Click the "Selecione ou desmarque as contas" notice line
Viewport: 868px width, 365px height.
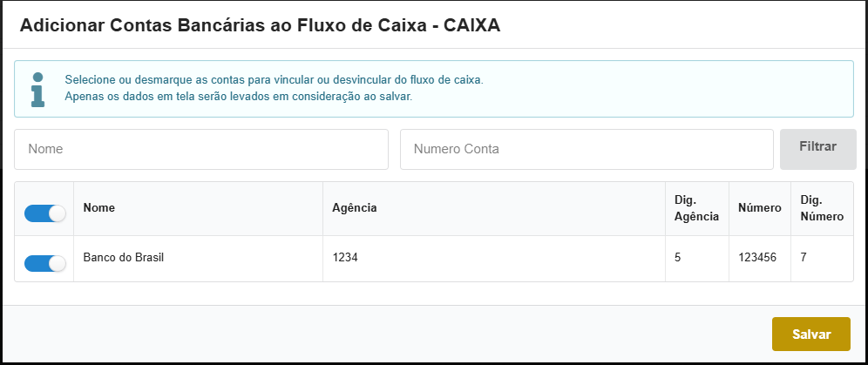(274, 80)
